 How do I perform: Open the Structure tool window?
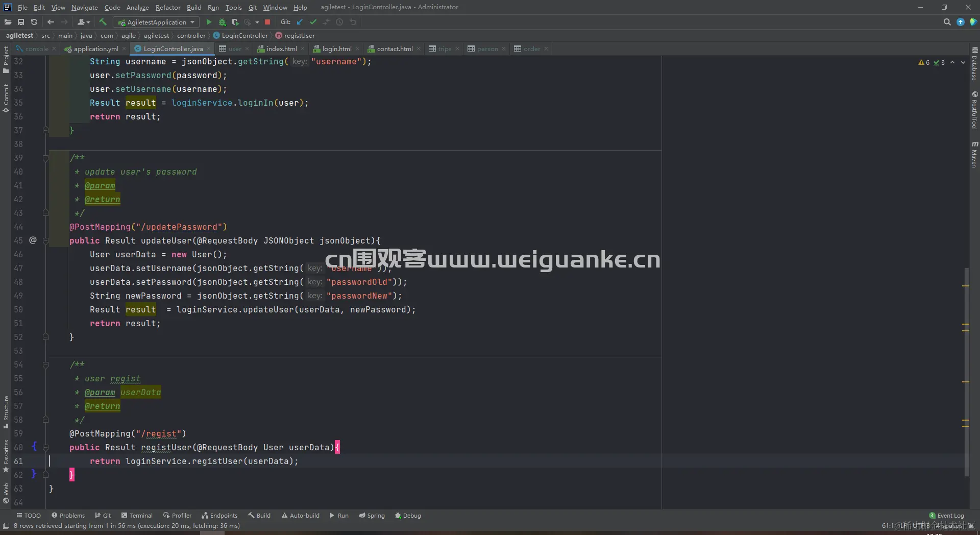point(6,411)
